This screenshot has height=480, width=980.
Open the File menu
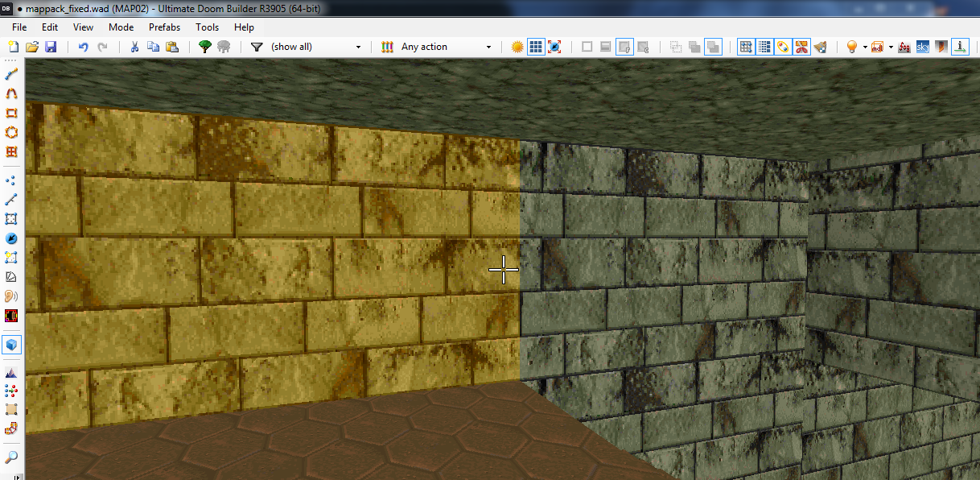click(20, 27)
